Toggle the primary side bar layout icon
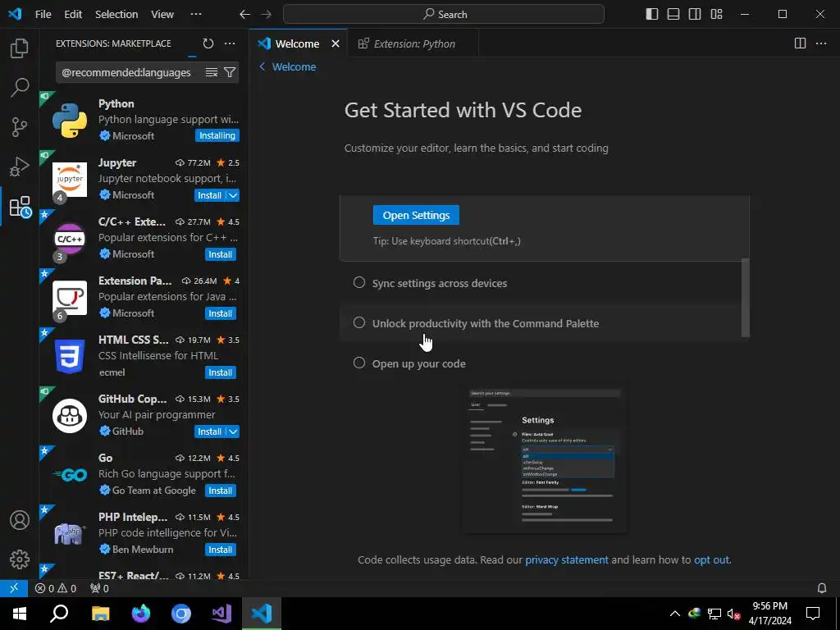 tap(652, 15)
